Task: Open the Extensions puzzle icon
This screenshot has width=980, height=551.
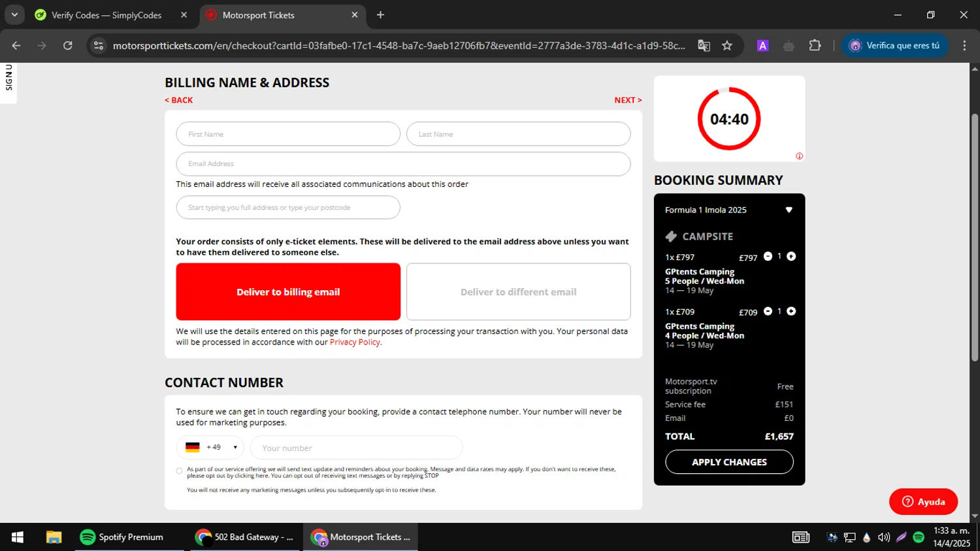Action: pyautogui.click(x=815, y=46)
